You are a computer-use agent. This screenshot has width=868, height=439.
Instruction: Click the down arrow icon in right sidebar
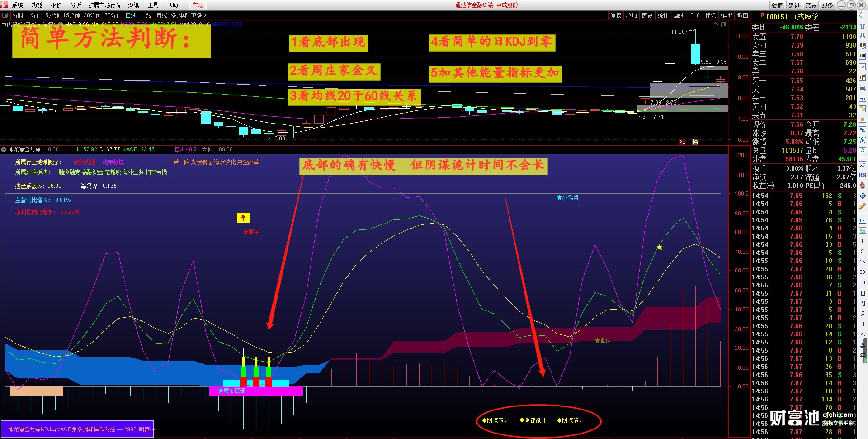pos(863,35)
